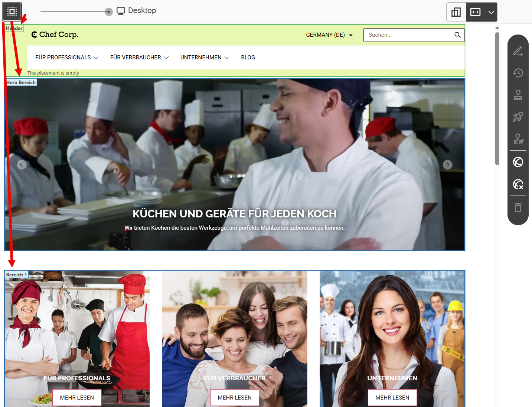
Task: Expand the preview options chevron
Action: tap(491, 12)
